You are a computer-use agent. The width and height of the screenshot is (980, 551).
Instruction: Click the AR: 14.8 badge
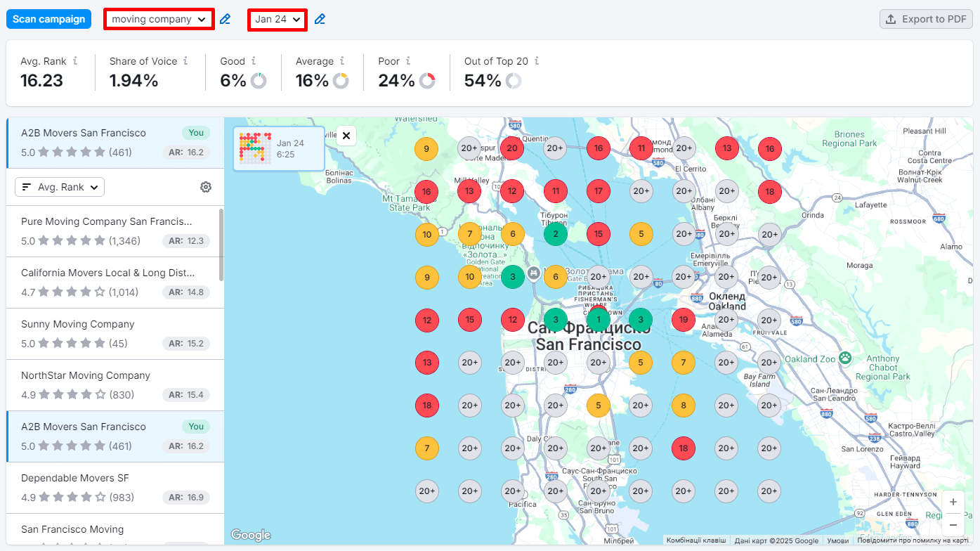coord(185,292)
